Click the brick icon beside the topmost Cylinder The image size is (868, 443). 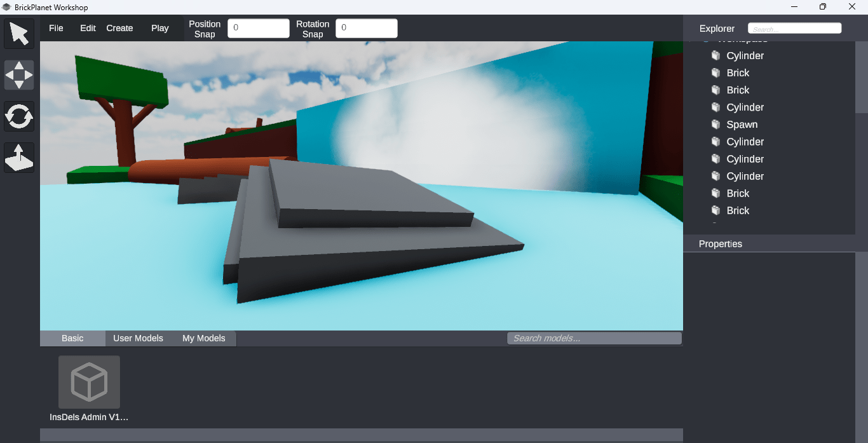coord(715,56)
